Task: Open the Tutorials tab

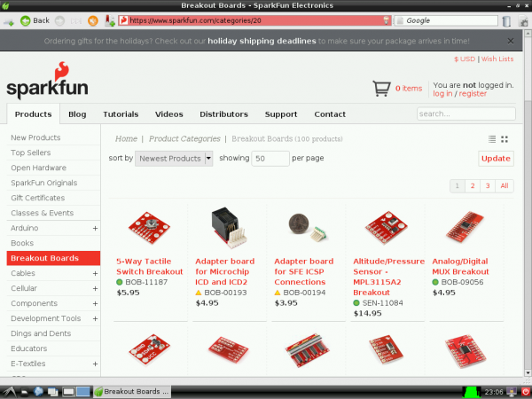Action: coord(121,114)
